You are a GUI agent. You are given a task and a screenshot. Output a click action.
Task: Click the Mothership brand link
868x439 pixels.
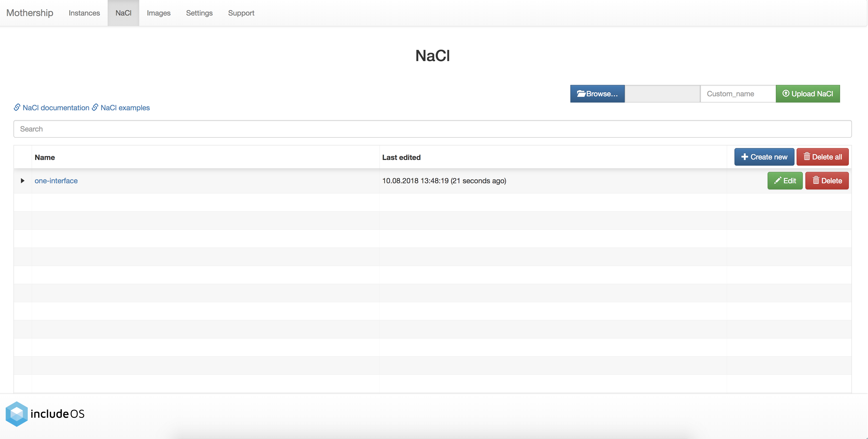pyautogui.click(x=30, y=13)
